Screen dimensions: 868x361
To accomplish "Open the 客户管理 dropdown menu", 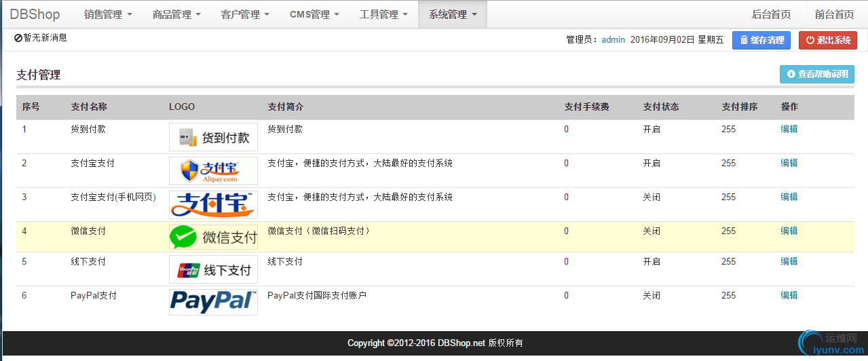I will (245, 14).
